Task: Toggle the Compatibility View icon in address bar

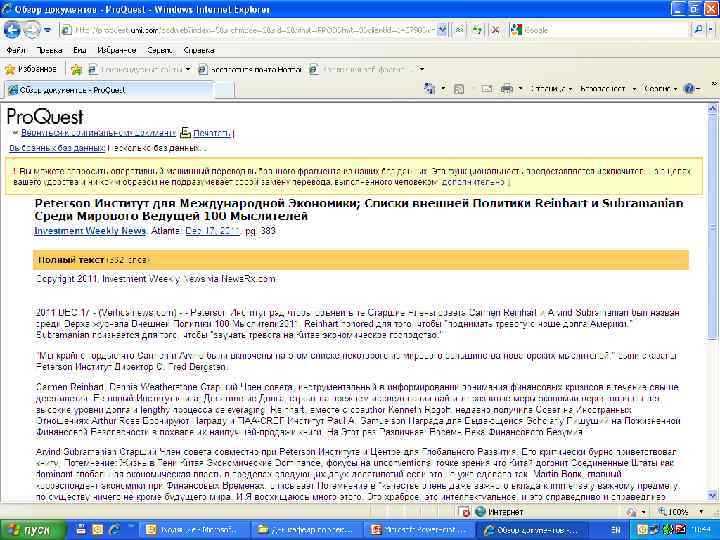Action: pyautogui.click(x=459, y=30)
